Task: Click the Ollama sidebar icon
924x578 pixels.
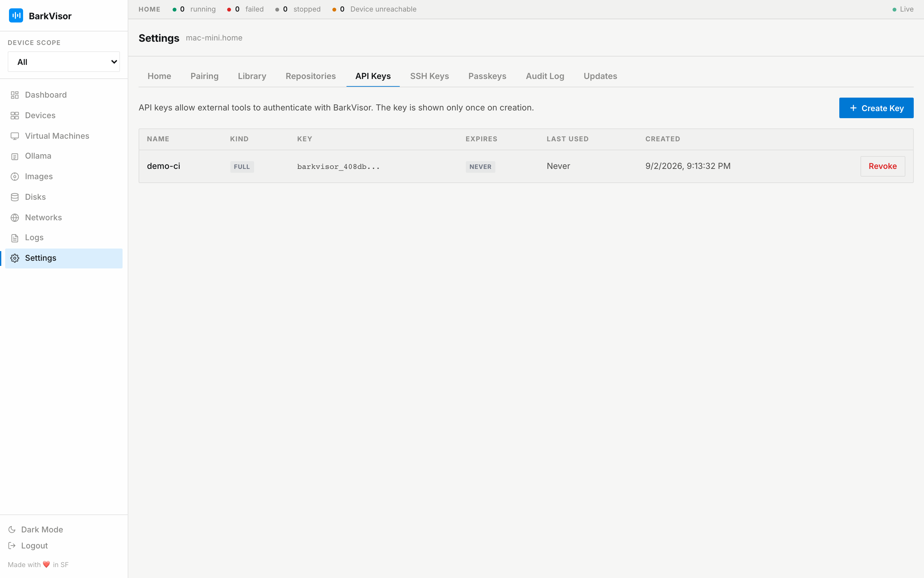Action: click(15, 156)
